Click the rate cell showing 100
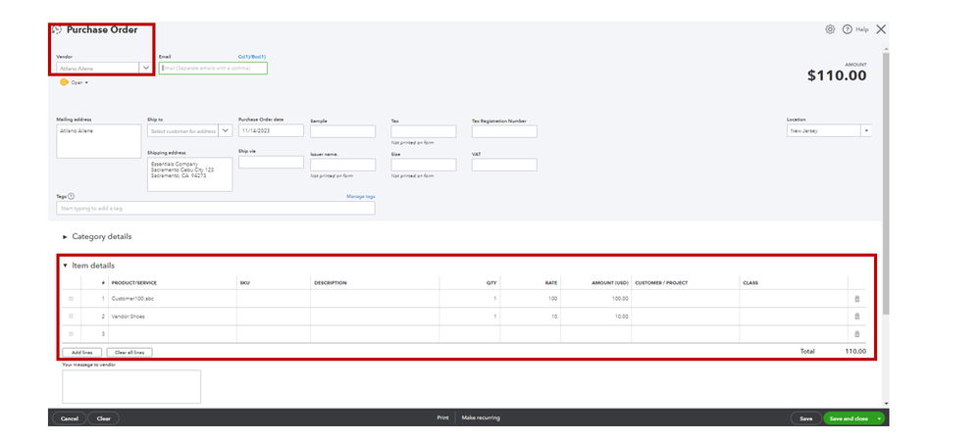Screen dimensions: 980x440 click(531, 299)
